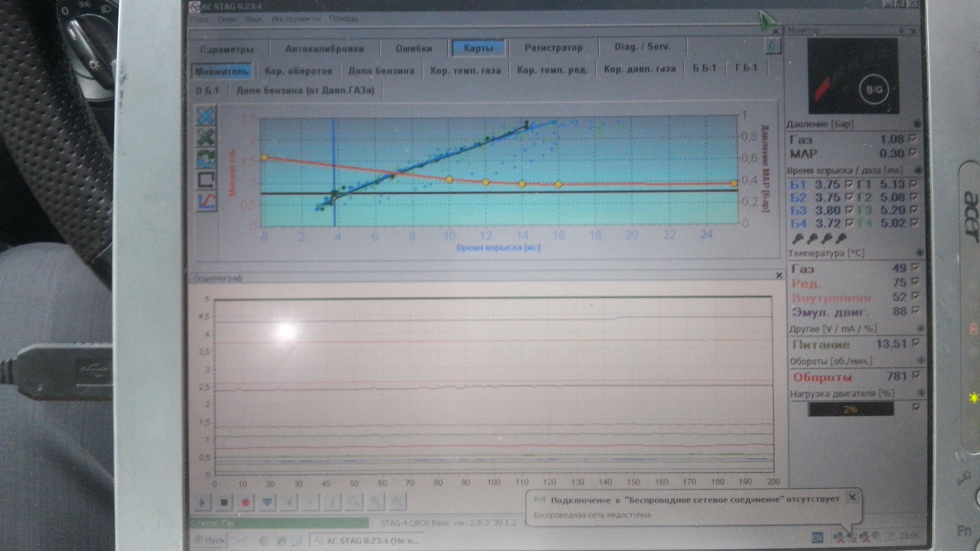The height and width of the screenshot is (551, 980).
Task: Switch to the Кор. оборотов map
Action: coord(298,71)
